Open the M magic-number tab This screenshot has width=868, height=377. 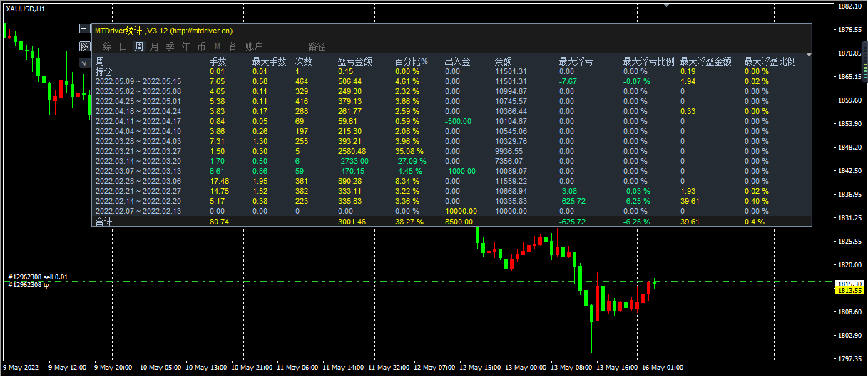pos(218,46)
